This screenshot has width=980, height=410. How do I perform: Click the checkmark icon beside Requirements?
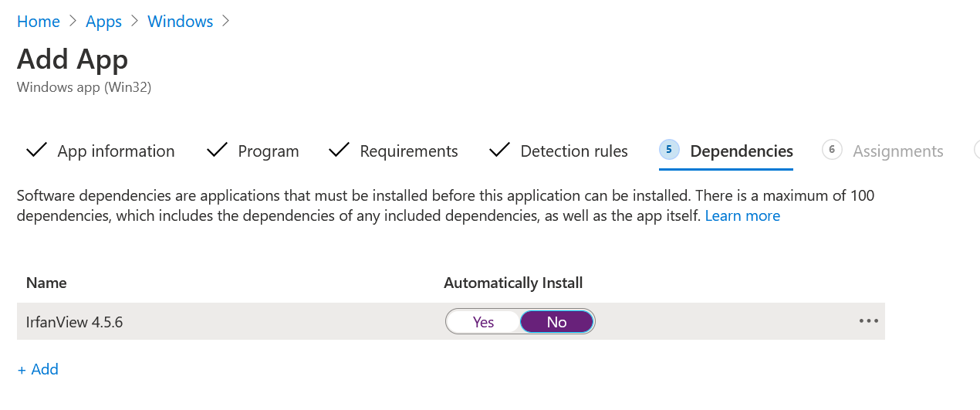(339, 151)
